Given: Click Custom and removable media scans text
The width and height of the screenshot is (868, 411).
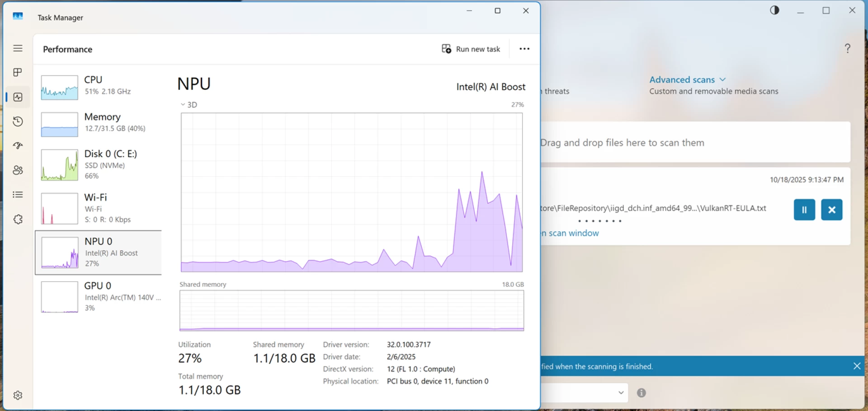Looking at the screenshot, I should click(714, 91).
